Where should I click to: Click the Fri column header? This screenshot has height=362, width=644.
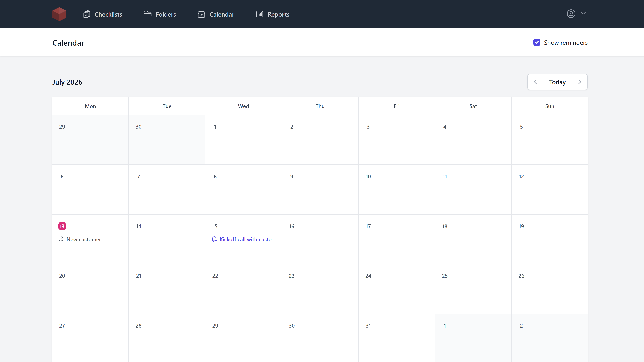point(397,106)
